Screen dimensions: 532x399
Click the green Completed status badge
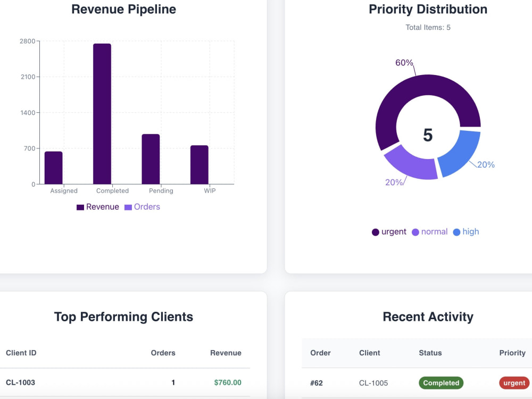(x=441, y=383)
